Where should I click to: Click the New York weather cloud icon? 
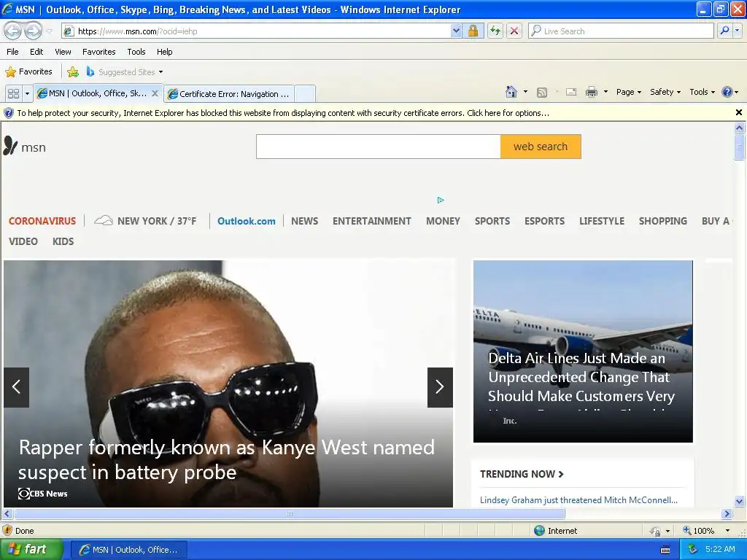click(104, 220)
